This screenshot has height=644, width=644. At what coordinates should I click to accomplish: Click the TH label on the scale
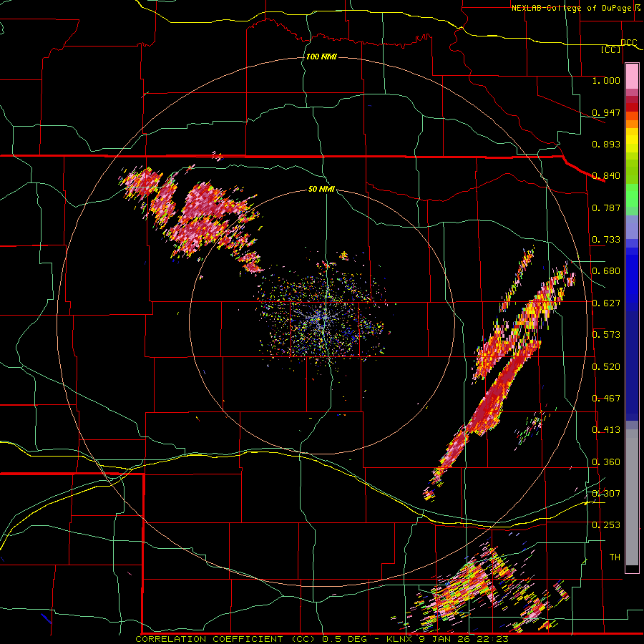[615, 557]
